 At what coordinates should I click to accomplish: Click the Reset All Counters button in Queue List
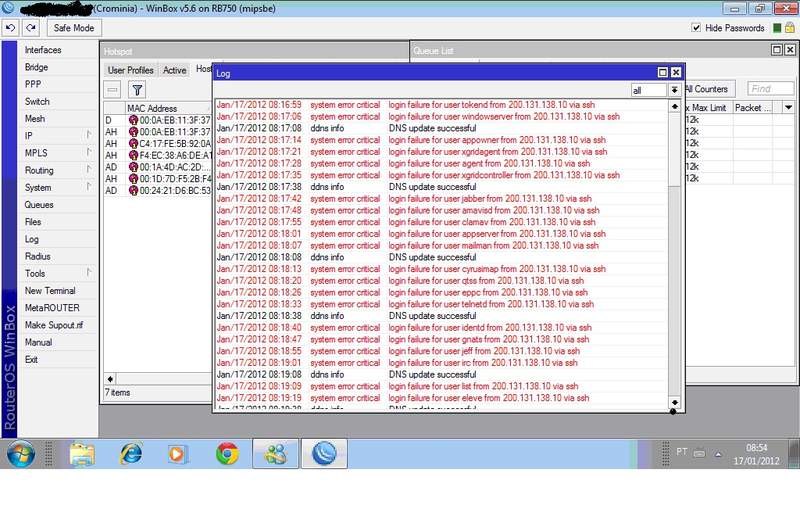[x=710, y=89]
